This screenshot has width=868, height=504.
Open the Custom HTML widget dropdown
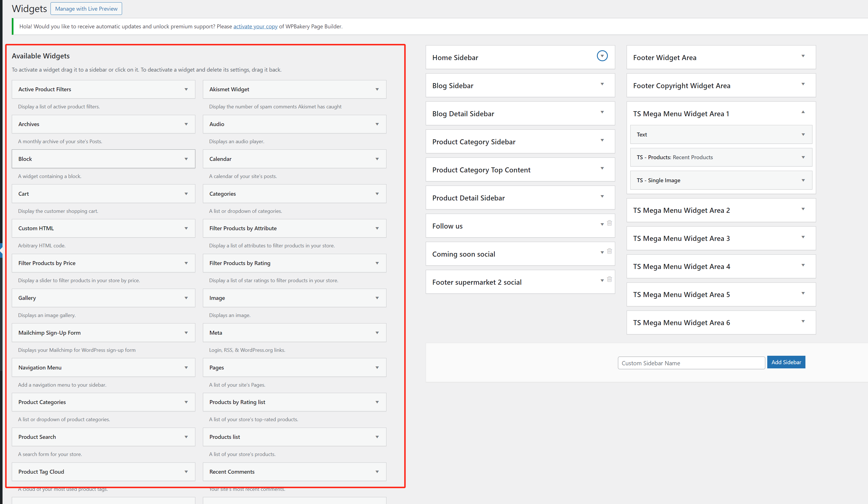point(186,228)
